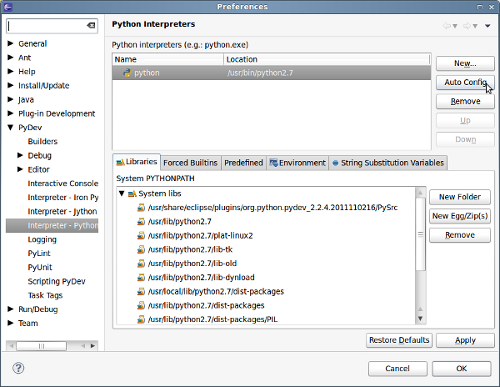
Task: Collapse the PyDev category
Action: point(11,127)
